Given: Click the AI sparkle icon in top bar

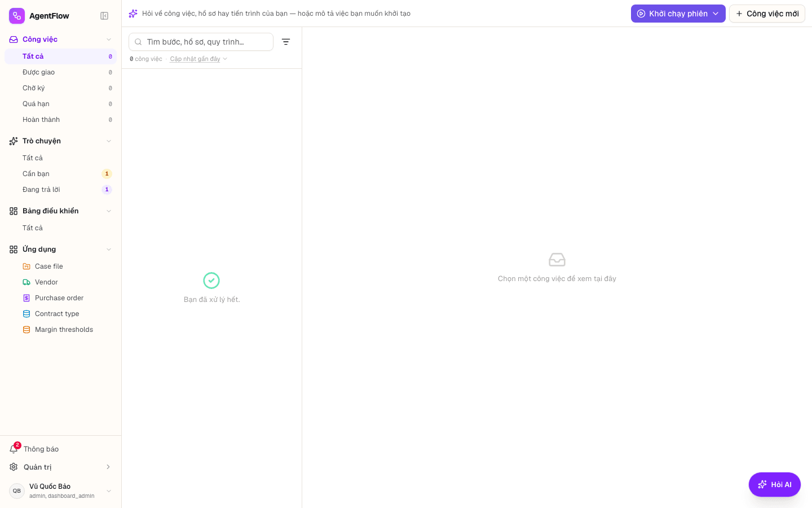Looking at the screenshot, I should 133,14.
